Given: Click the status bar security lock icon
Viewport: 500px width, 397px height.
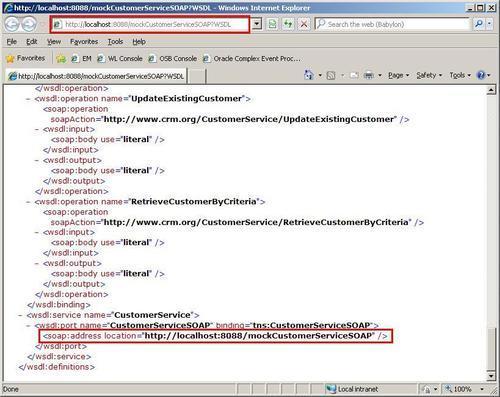Looking at the screenshot, I should (426, 389).
